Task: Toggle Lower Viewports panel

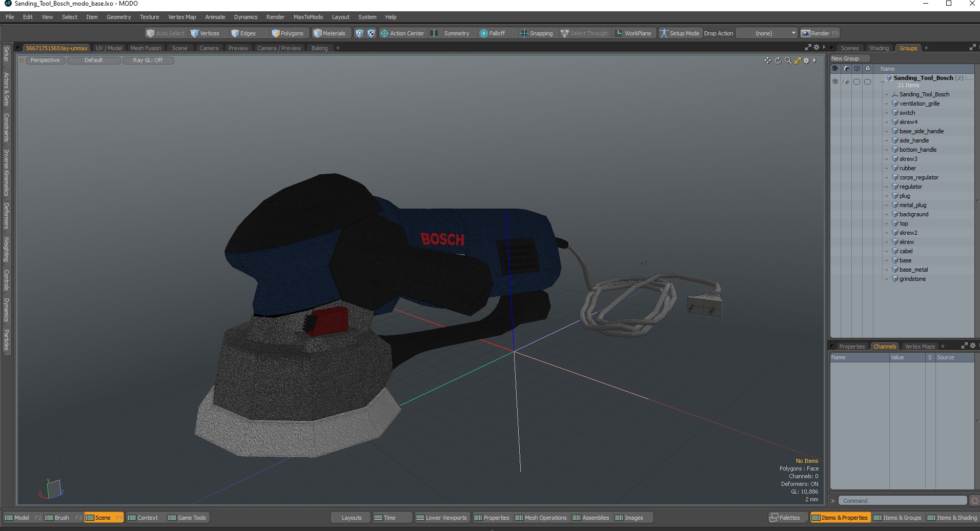Action: (x=442, y=518)
